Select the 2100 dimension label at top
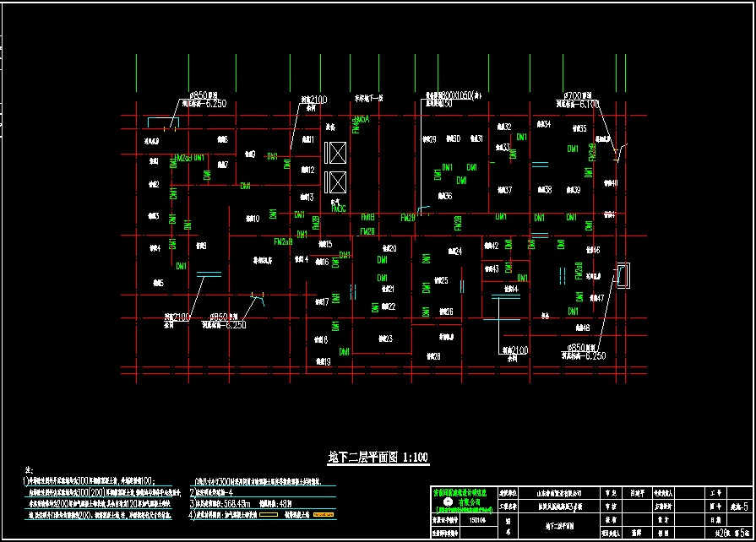 tap(313, 100)
